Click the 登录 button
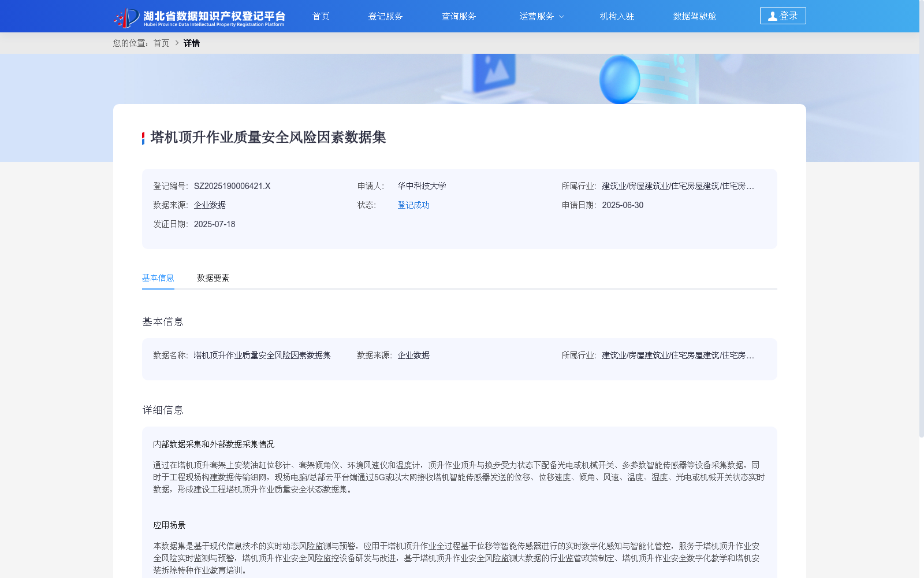 click(783, 16)
